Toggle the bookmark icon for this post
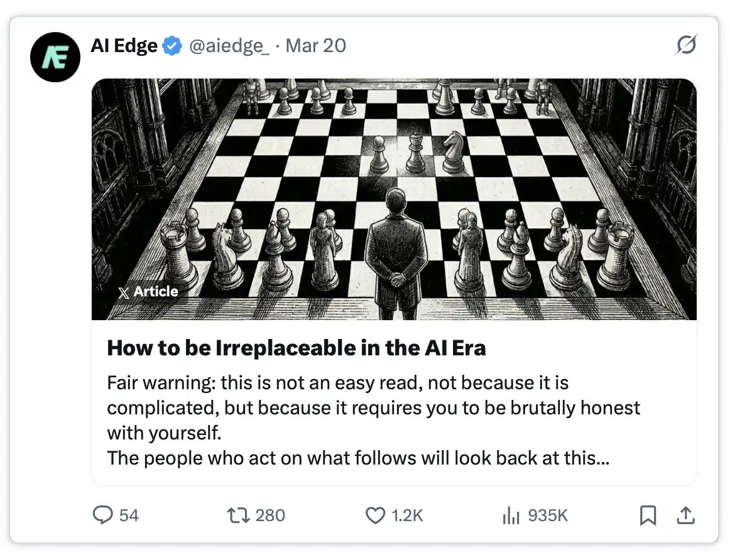The height and width of the screenshot is (560, 730). (x=648, y=515)
